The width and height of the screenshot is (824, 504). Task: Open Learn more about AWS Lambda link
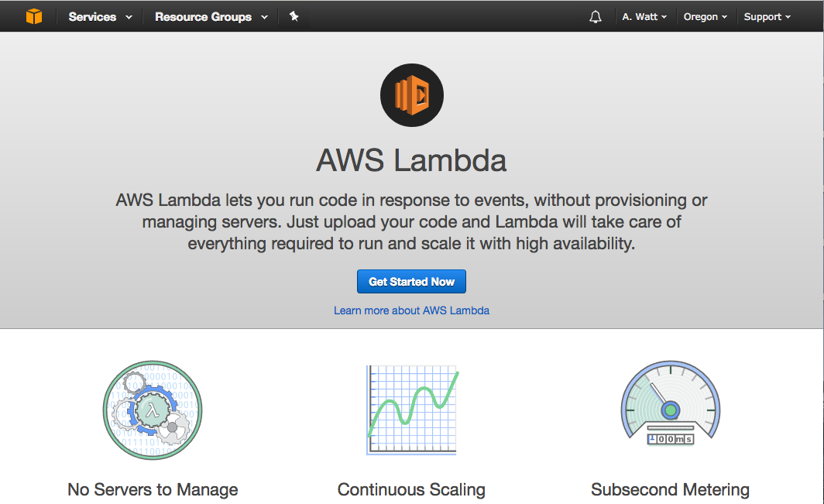tap(411, 310)
